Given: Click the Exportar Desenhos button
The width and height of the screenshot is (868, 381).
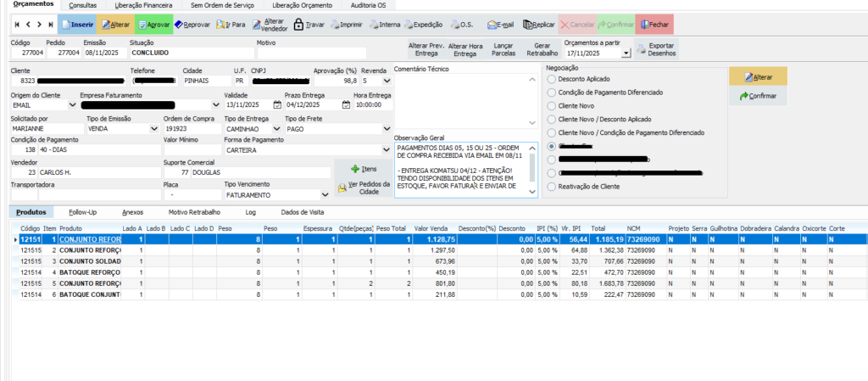Looking at the screenshot, I should pos(657,48).
